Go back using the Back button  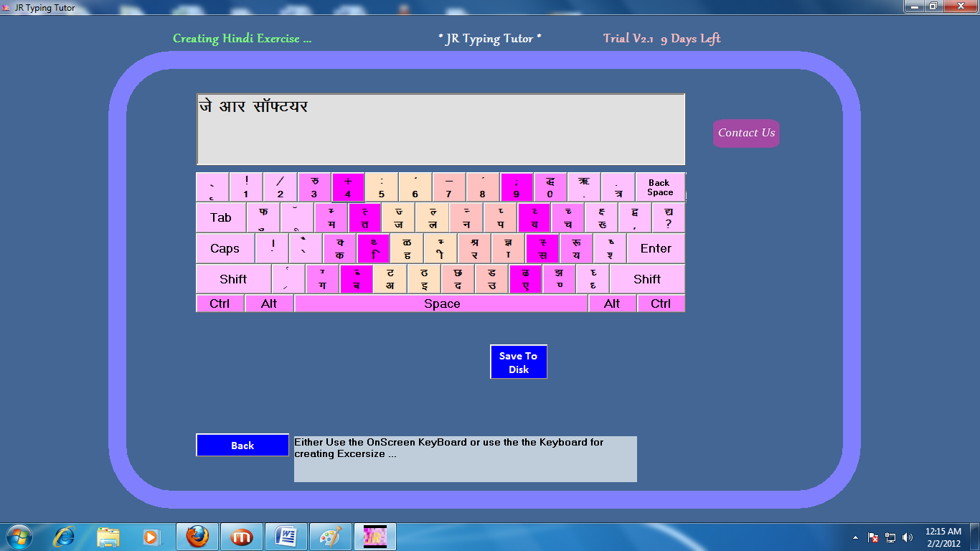242,445
